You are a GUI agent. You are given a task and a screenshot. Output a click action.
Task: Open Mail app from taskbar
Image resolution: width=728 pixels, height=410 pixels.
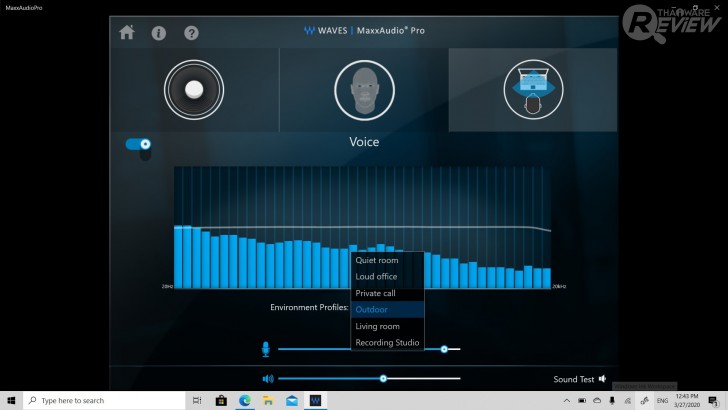292,400
